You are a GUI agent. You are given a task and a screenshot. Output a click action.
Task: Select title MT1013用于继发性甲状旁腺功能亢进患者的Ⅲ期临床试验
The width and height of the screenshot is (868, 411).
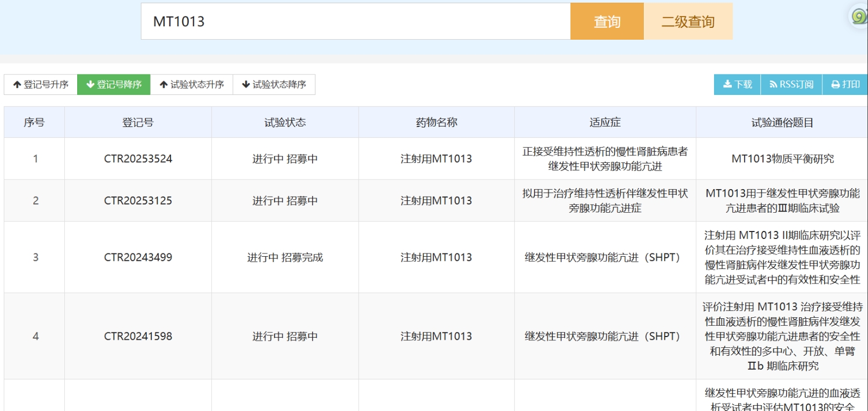point(783,200)
